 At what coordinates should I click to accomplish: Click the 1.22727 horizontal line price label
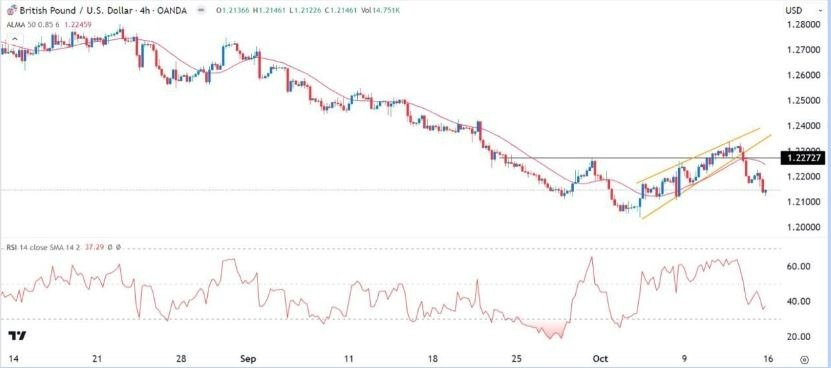(x=803, y=158)
